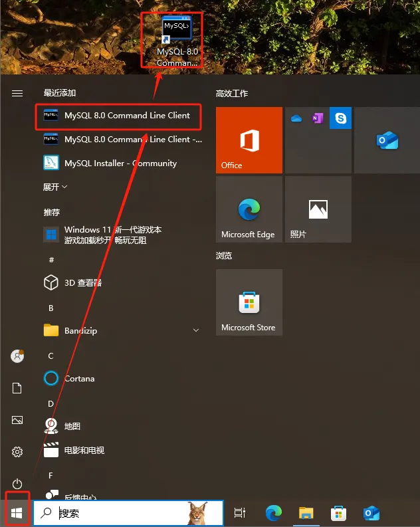Open the OneNote icon in tile group
This screenshot has width=420, height=527.
pos(318,118)
